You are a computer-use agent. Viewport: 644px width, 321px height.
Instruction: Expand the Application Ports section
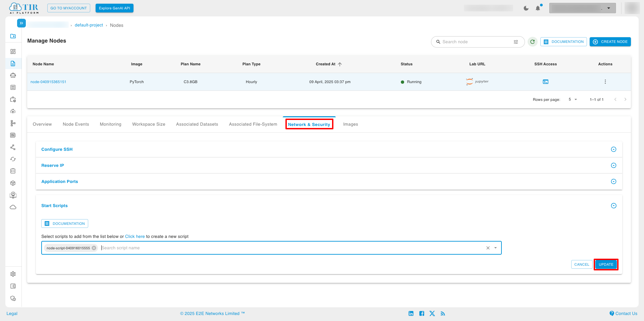pos(613,182)
